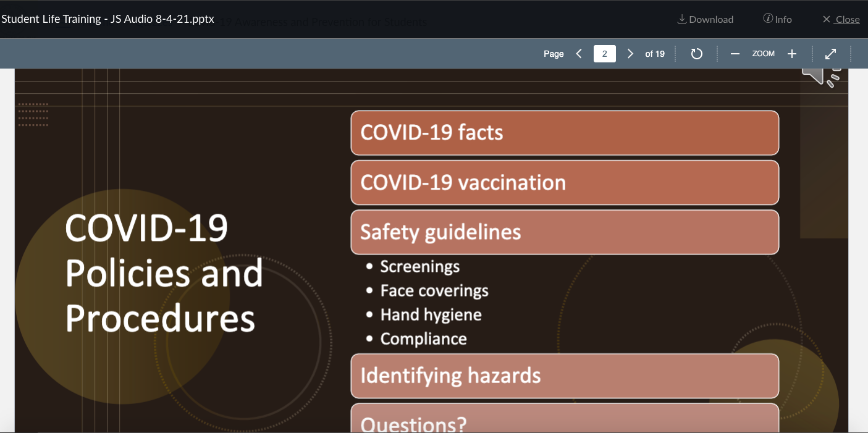Open the file Info panel
868x433 pixels.
tap(777, 19)
